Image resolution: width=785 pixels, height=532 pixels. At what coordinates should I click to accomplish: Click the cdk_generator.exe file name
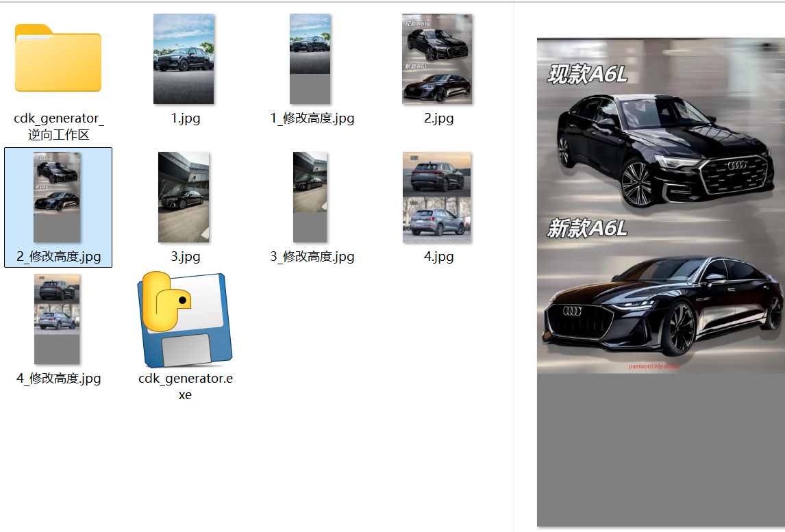(x=185, y=386)
